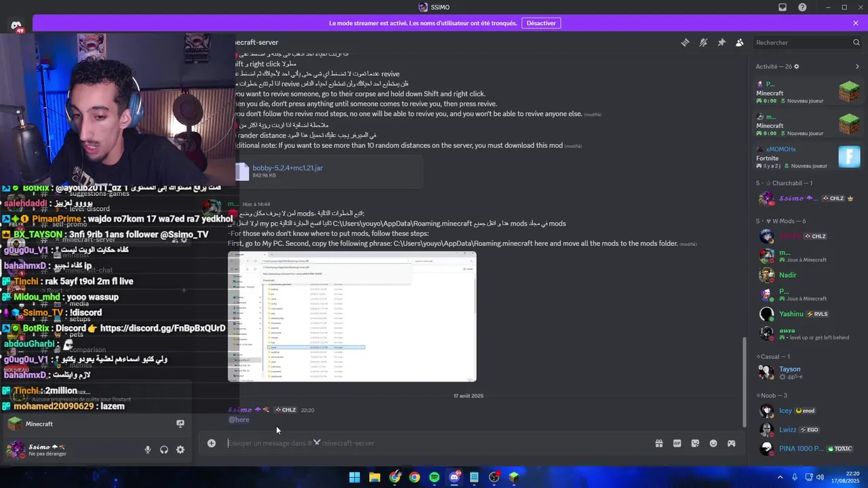Open Discord home direct messages icon
Viewport: 868px width, 488px height.
point(16,26)
